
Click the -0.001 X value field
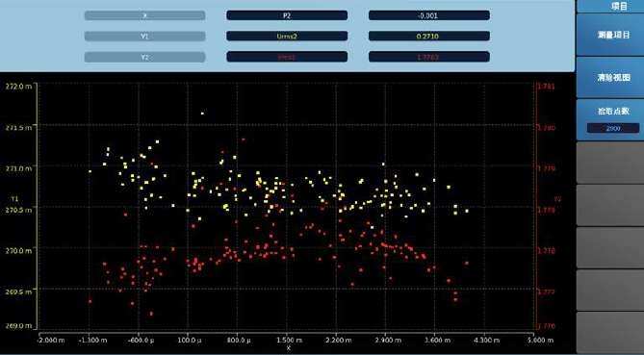pyautogui.click(x=428, y=15)
